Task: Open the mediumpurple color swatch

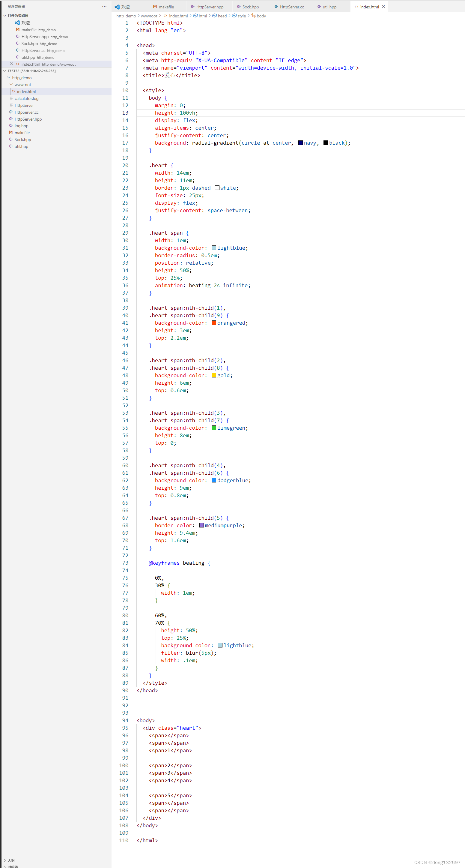Action: click(201, 525)
